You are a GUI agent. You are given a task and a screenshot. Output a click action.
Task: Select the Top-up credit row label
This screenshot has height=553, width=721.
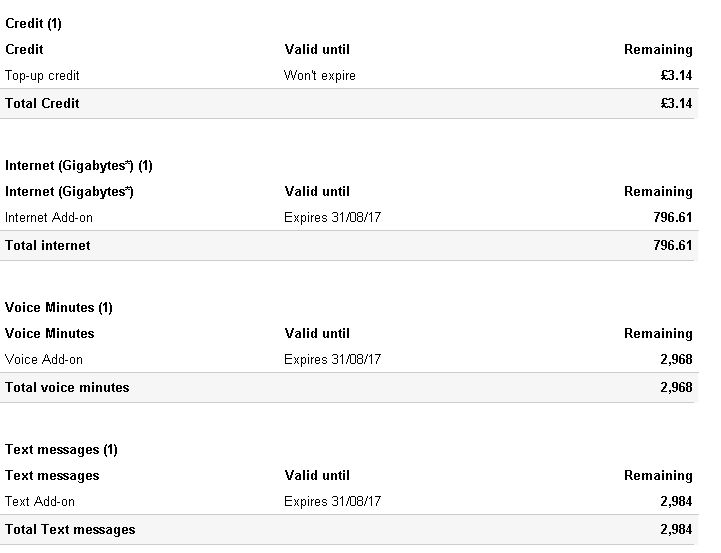[x=42, y=75]
